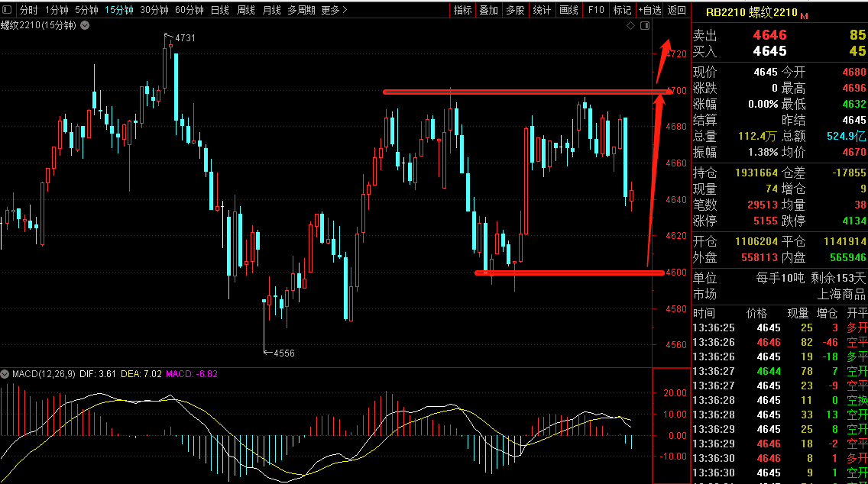
Task: Click the 4731 high price marker
Action: [x=185, y=38]
